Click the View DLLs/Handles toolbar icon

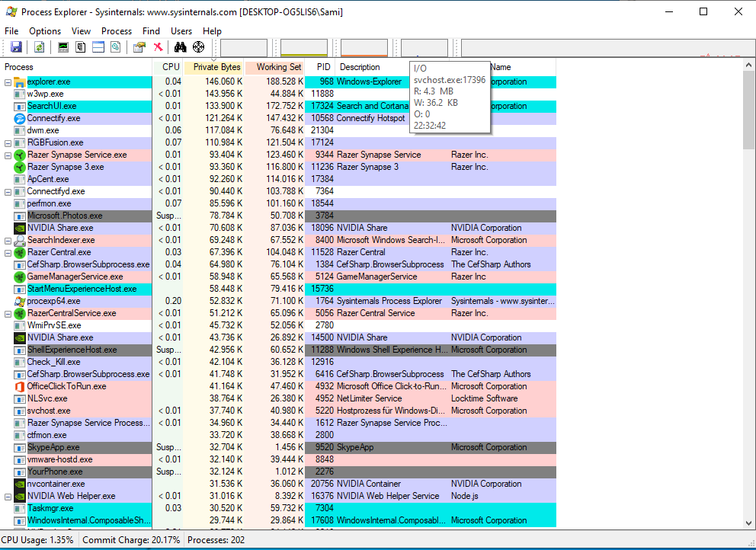coord(115,46)
